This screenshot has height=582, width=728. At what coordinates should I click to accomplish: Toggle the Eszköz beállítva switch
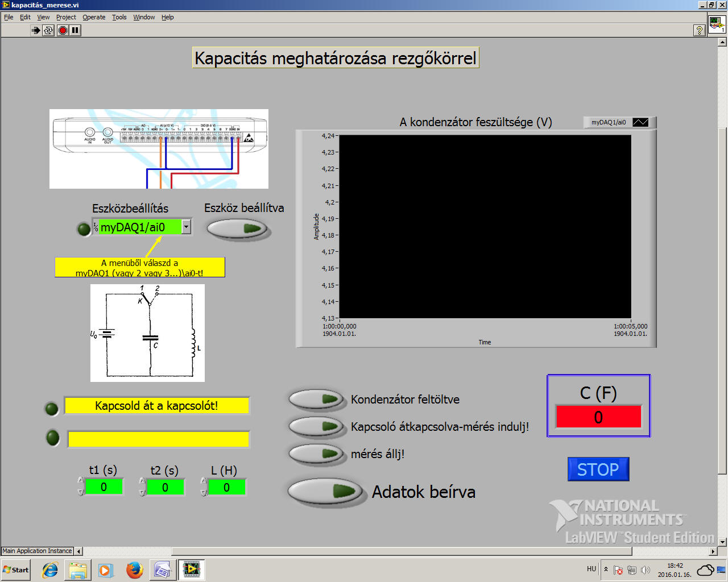click(237, 228)
